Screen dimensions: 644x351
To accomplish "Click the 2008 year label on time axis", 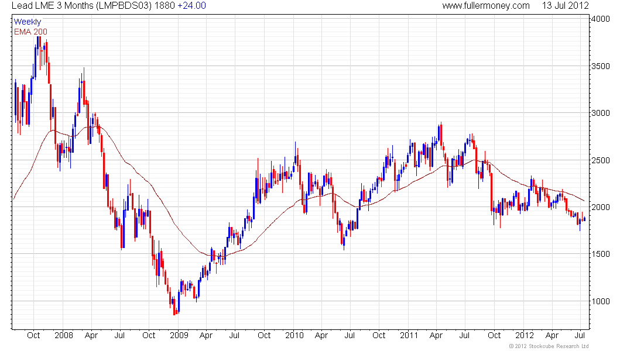I will [x=64, y=335].
